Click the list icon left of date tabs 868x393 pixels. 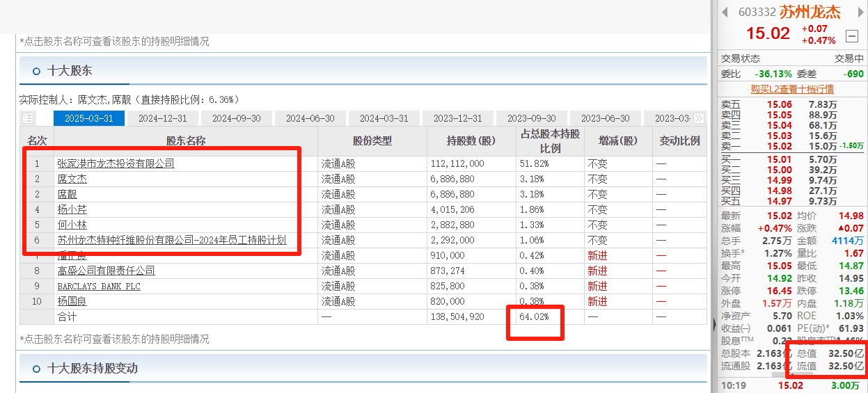tap(28, 118)
